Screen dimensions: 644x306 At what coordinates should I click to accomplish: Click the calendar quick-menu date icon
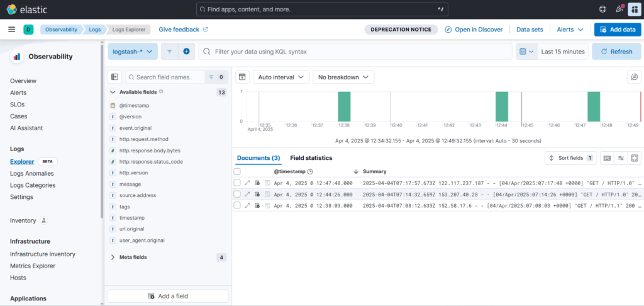(526, 52)
